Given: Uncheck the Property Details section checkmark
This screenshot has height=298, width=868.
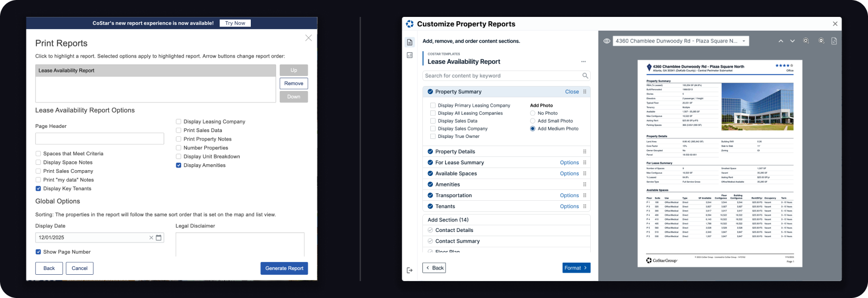Looking at the screenshot, I should point(430,152).
